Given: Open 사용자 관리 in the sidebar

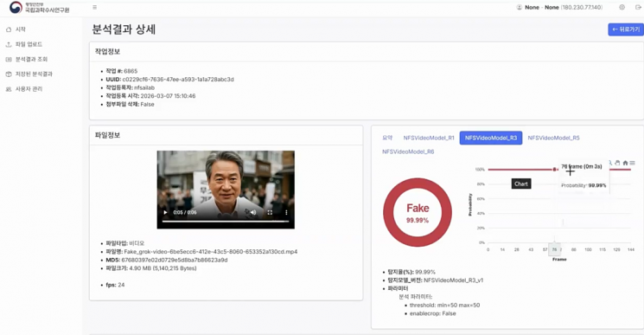Looking at the screenshot, I should tap(29, 89).
